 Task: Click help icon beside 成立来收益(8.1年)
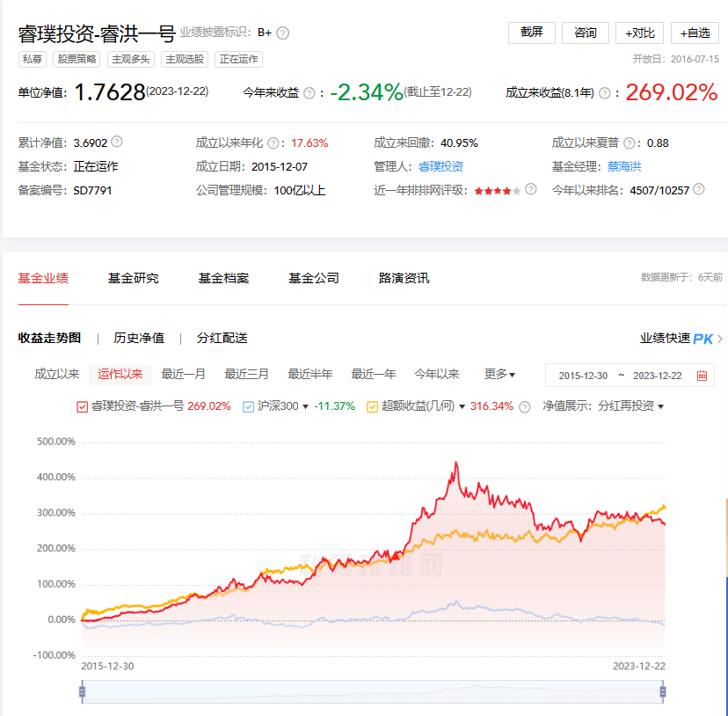pyautogui.click(x=604, y=93)
